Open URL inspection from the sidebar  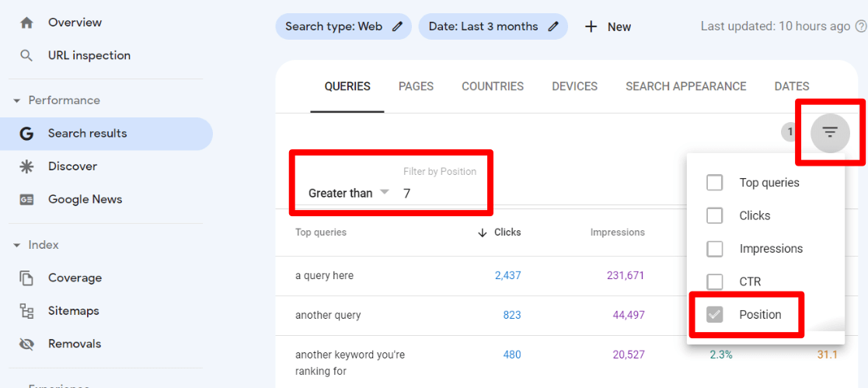89,55
